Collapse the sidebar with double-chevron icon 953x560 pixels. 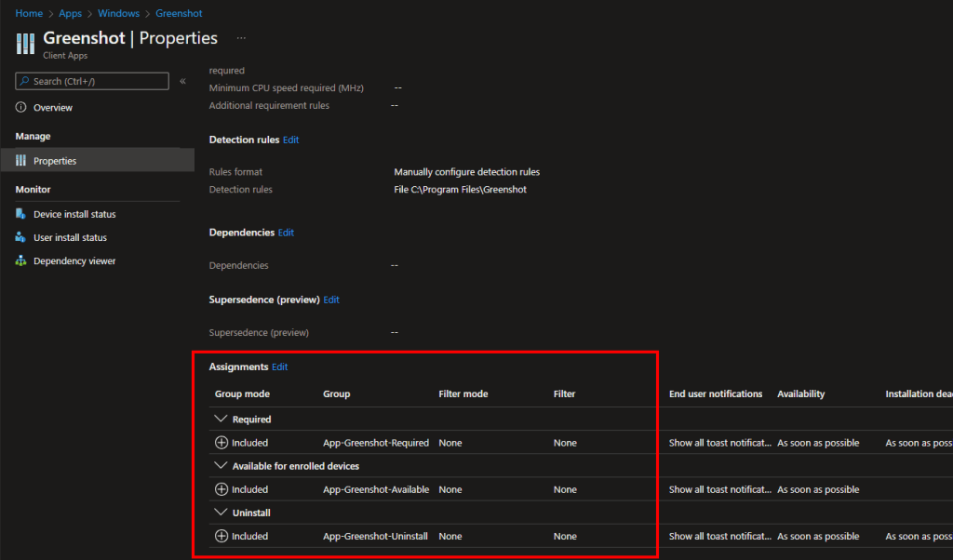coord(182,82)
